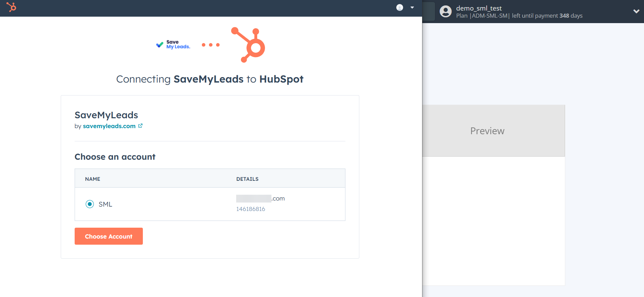Click the three orange connecting dots
Screen dimensions: 644x297
point(211,45)
